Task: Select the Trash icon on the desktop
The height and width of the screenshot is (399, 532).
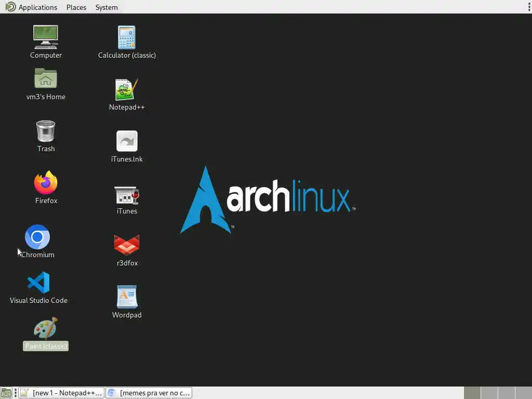Action: [x=46, y=131]
